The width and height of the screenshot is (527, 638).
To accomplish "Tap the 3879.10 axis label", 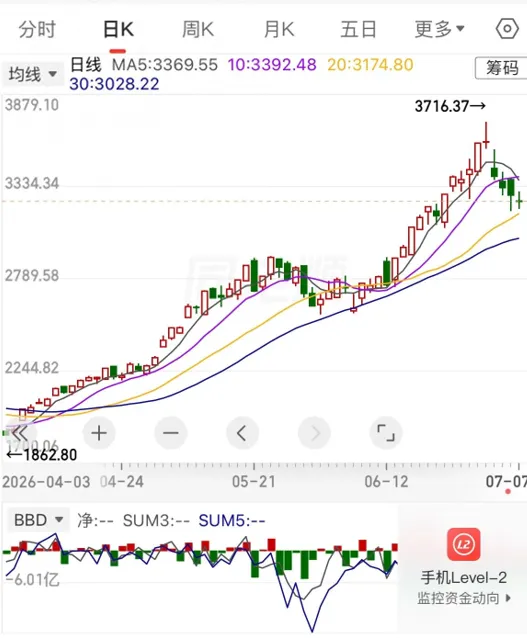I will (x=32, y=105).
